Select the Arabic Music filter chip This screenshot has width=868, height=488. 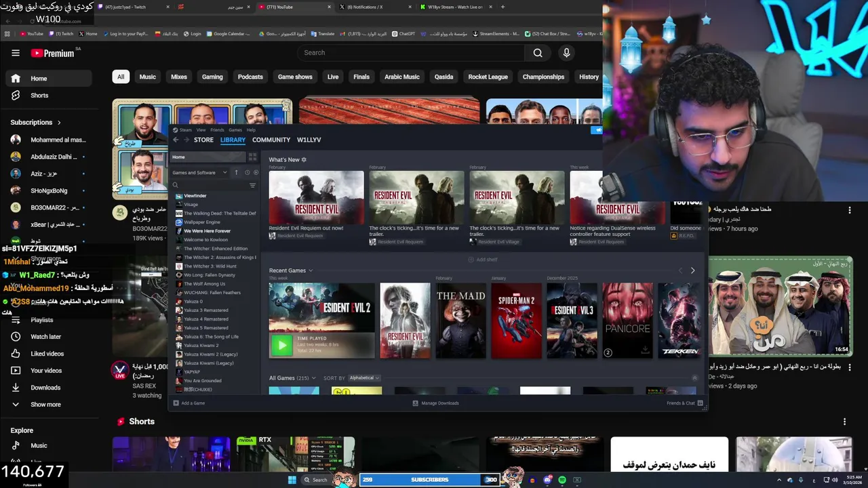coord(402,77)
